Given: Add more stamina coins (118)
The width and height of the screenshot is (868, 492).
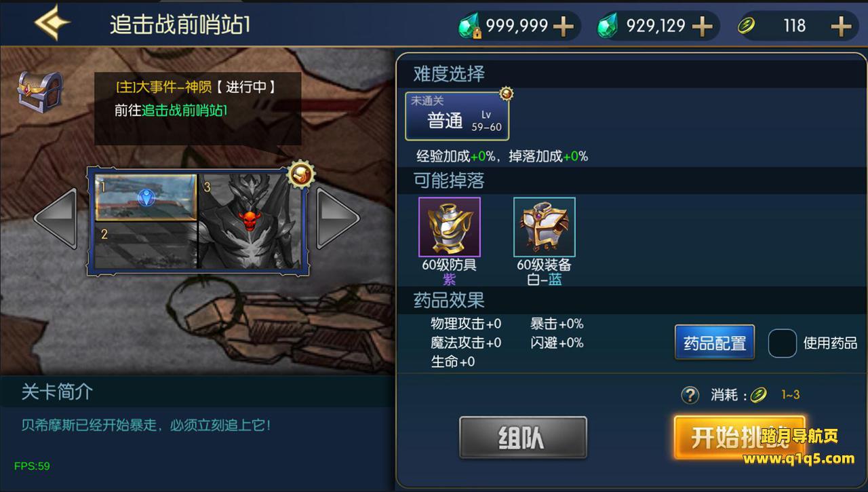Looking at the screenshot, I should [x=841, y=26].
